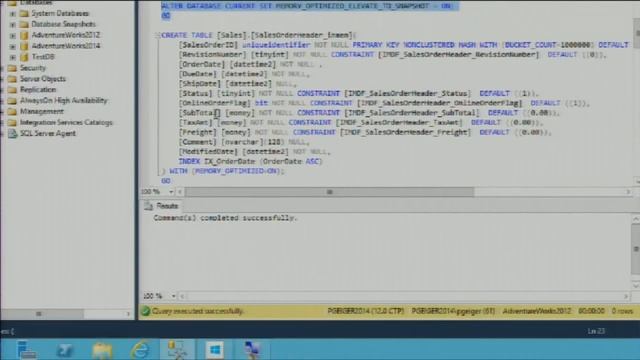Click the '0 rows' status bar entry

[622, 311]
